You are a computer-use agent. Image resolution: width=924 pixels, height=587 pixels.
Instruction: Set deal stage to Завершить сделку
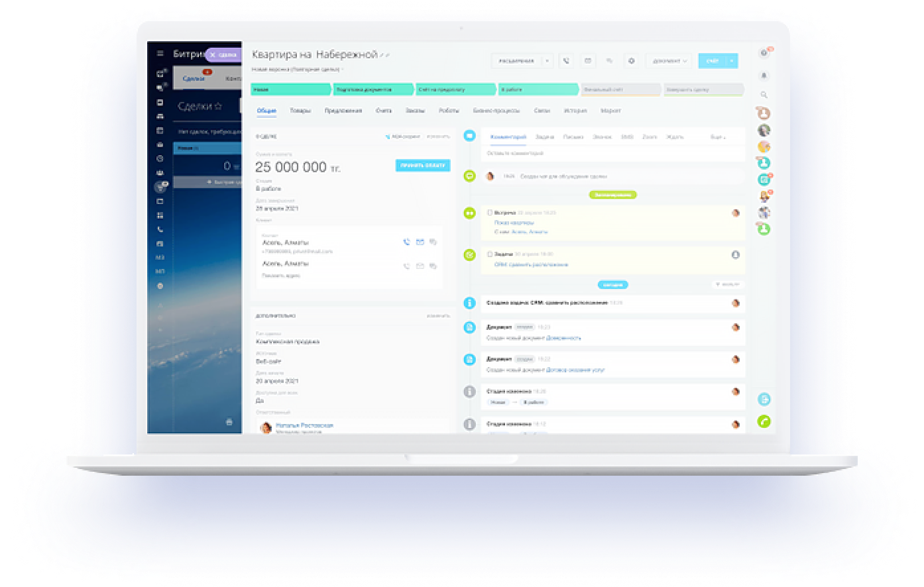pyautogui.click(x=703, y=89)
